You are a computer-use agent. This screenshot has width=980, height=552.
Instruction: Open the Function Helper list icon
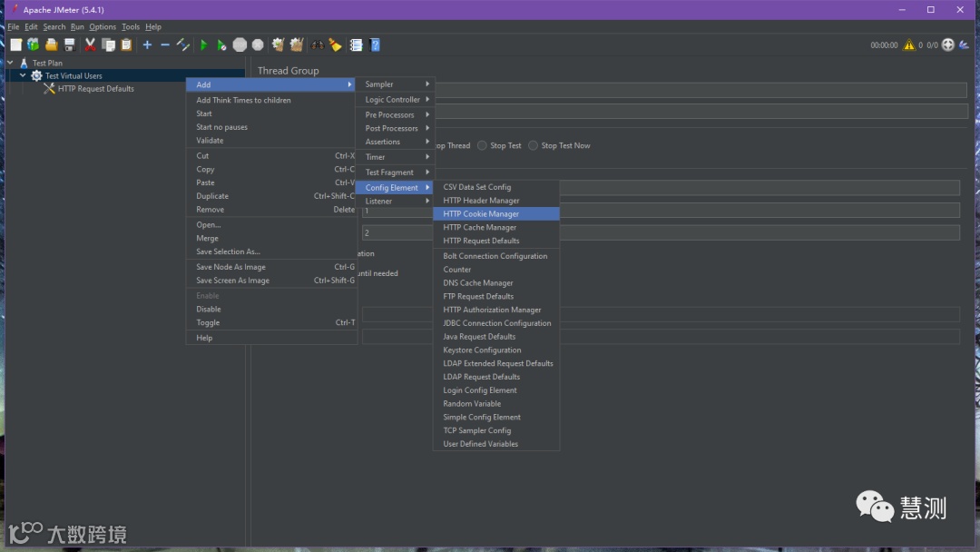click(357, 45)
